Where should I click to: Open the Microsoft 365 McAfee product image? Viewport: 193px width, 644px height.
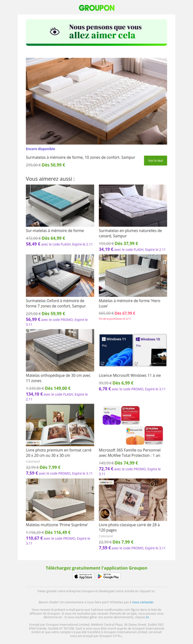coord(133,425)
